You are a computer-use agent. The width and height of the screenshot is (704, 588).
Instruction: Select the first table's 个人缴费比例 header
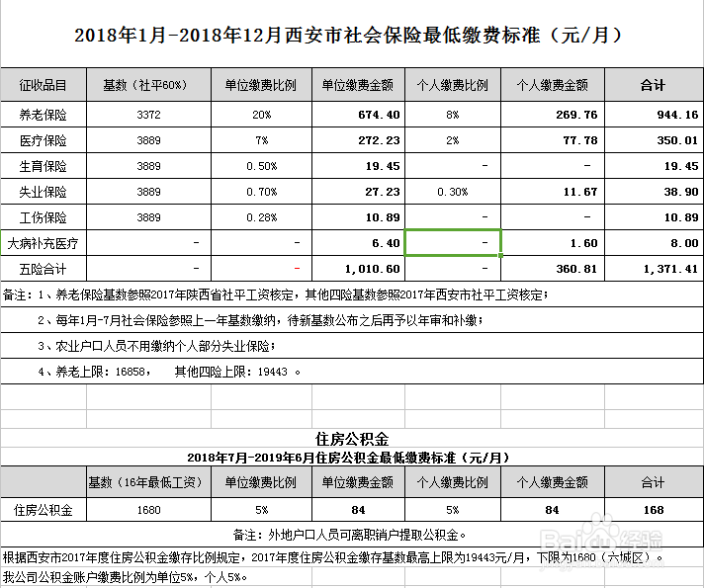(x=453, y=85)
